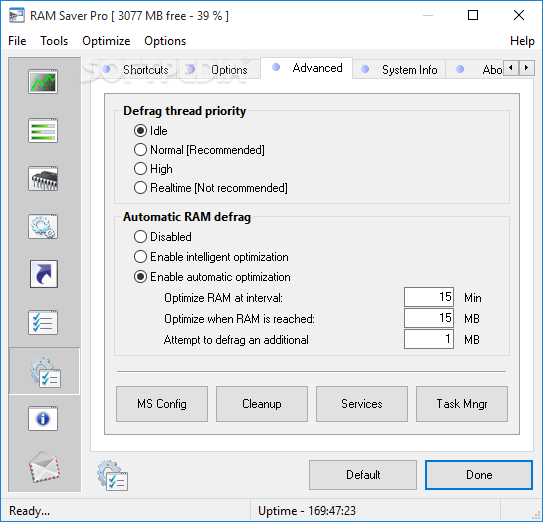Select Idle thread priority
543x522 pixels.
coord(151,131)
